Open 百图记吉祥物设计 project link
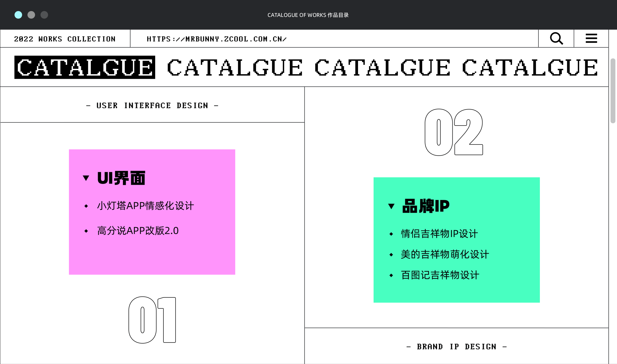 click(440, 275)
